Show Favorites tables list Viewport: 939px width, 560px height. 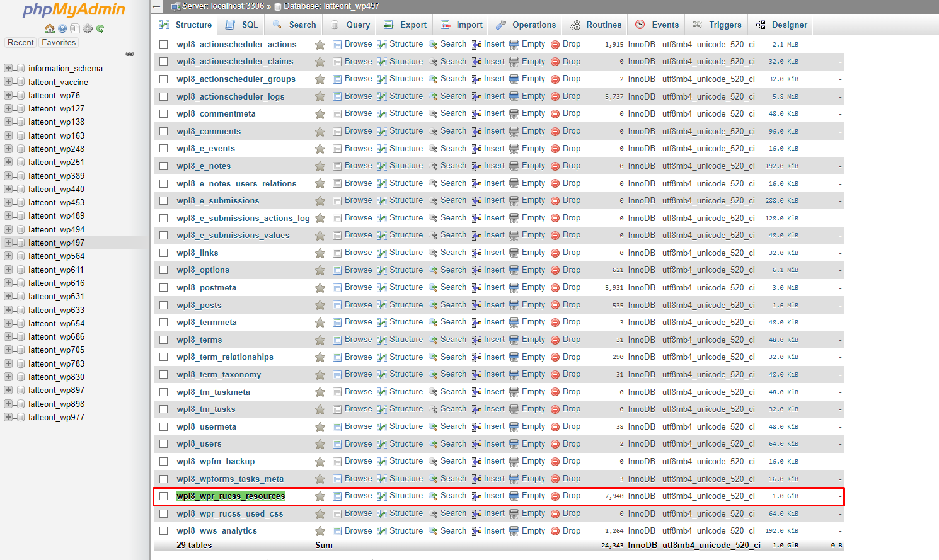pos(59,42)
